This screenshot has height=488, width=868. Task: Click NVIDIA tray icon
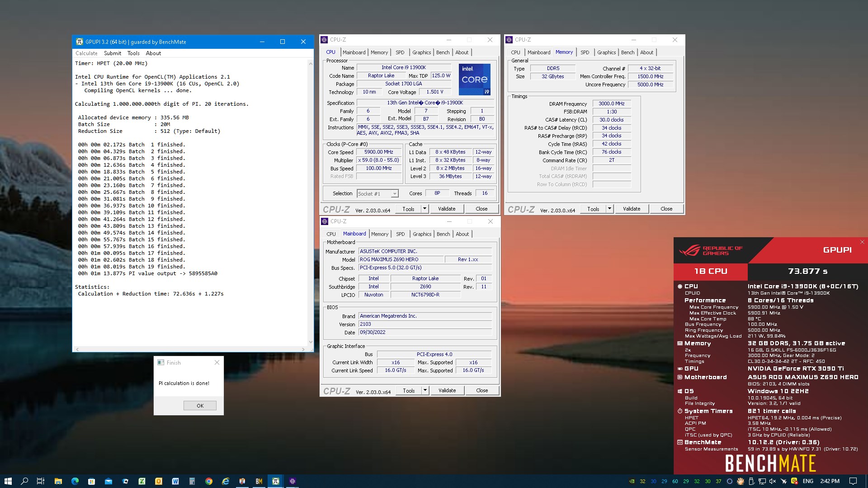point(632,481)
